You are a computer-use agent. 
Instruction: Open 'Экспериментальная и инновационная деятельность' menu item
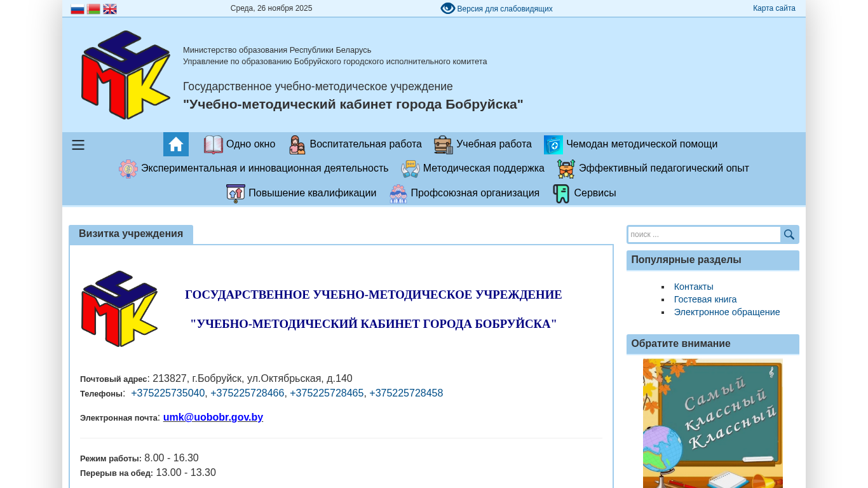tap(264, 168)
